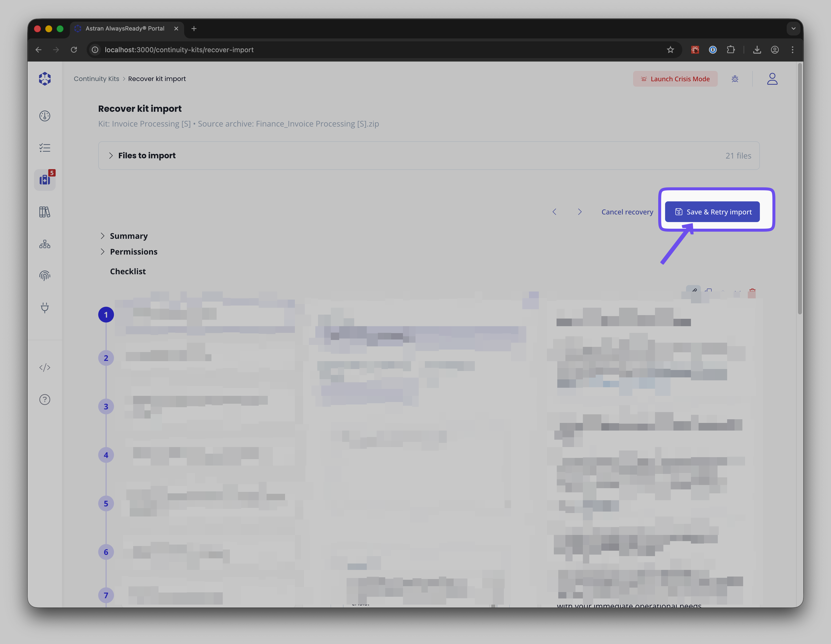Select checklist step 3 marker
This screenshot has height=644, width=831.
point(106,406)
